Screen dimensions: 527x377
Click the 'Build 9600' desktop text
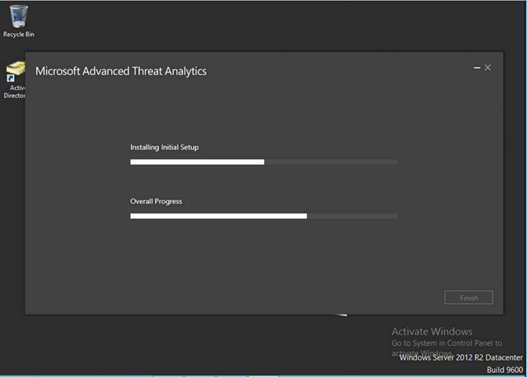coord(504,370)
